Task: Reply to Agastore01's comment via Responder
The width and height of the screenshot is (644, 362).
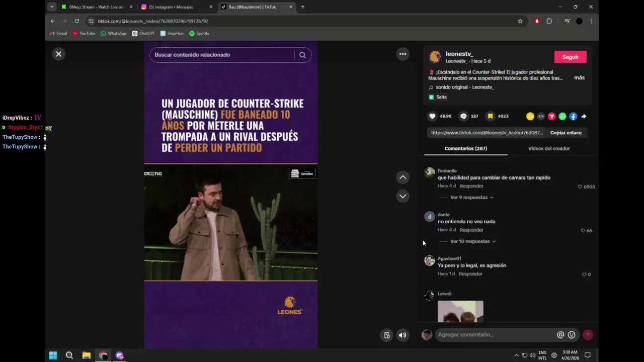Action: (470, 274)
